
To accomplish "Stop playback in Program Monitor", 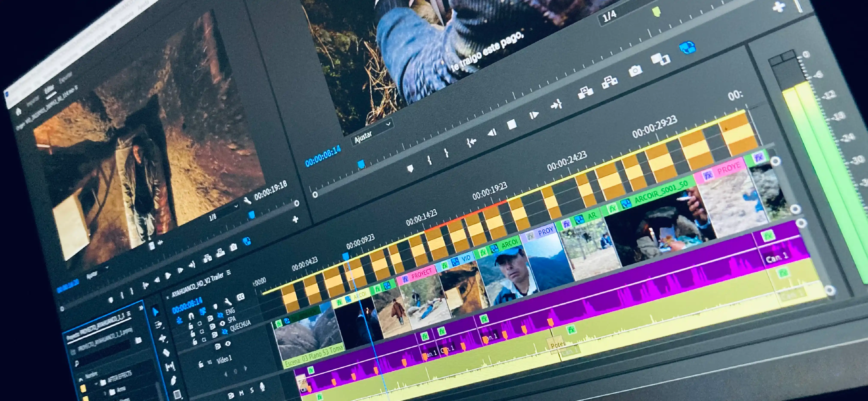I will (x=512, y=124).
